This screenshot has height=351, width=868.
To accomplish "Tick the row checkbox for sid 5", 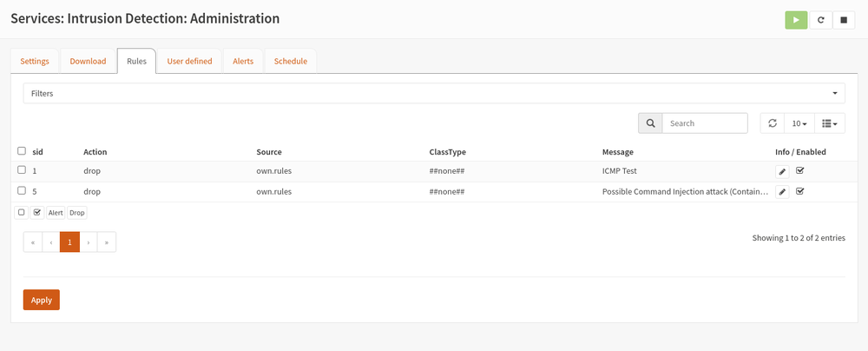I will click(22, 191).
